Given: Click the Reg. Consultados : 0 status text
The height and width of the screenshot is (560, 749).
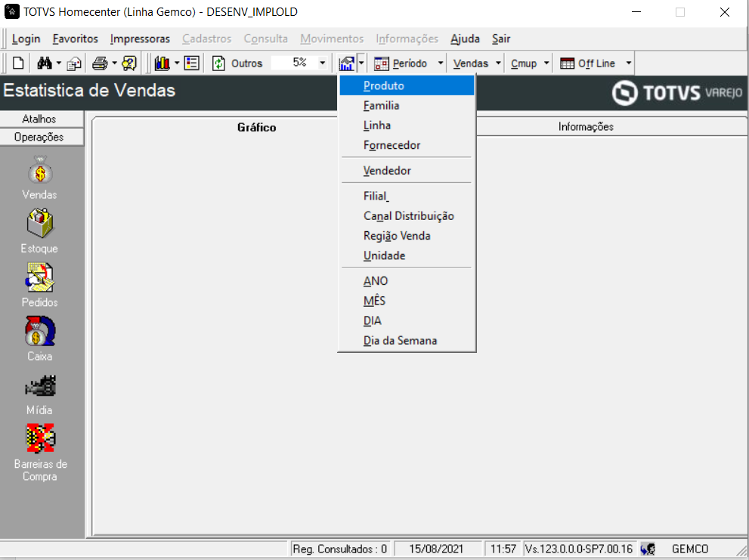Looking at the screenshot, I should (339, 549).
